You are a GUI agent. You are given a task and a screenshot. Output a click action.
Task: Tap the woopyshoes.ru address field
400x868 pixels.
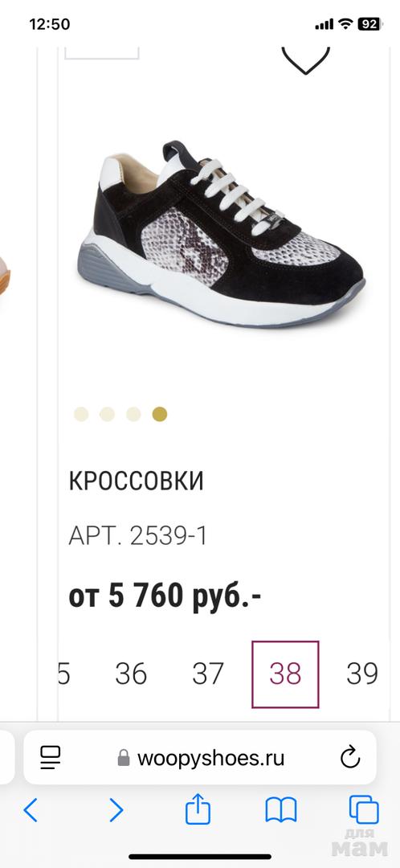click(x=200, y=758)
